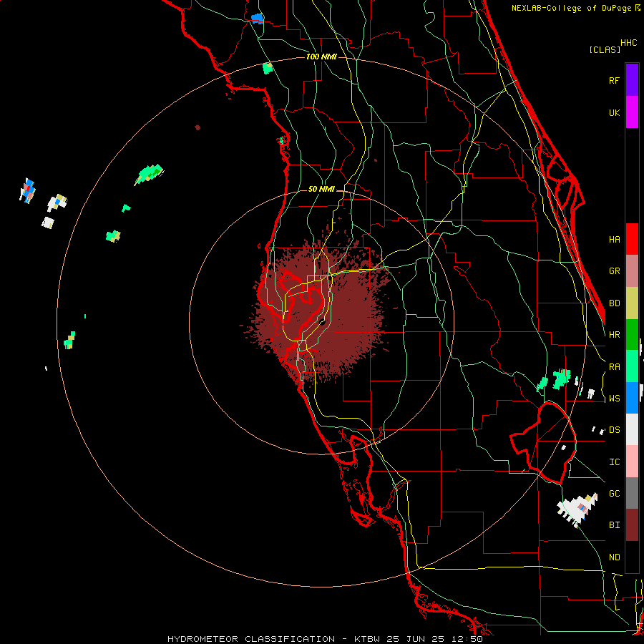Click the IC light pink legend swatch

[x=632, y=462]
